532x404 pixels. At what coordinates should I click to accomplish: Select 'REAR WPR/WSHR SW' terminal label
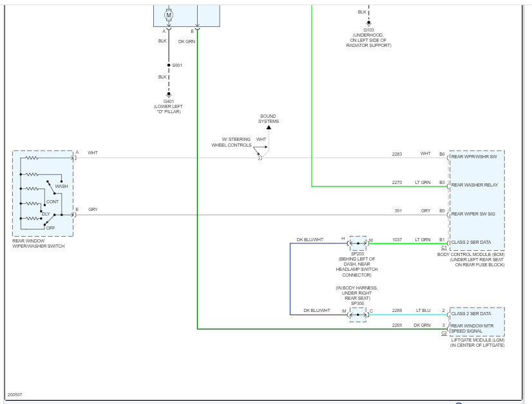click(x=474, y=156)
